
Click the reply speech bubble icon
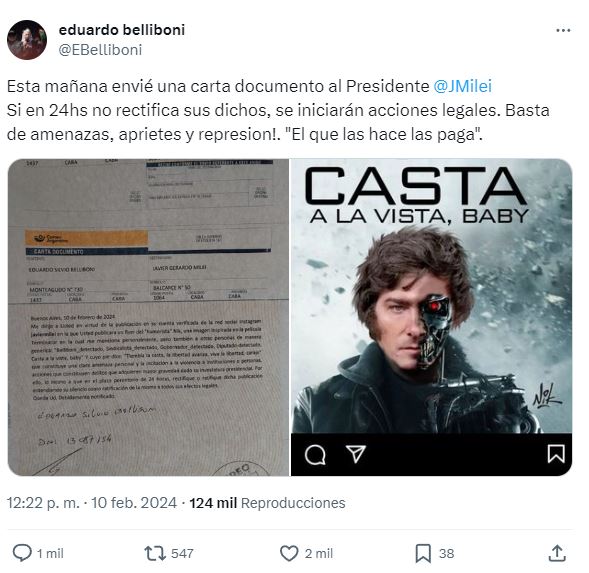click(x=22, y=553)
